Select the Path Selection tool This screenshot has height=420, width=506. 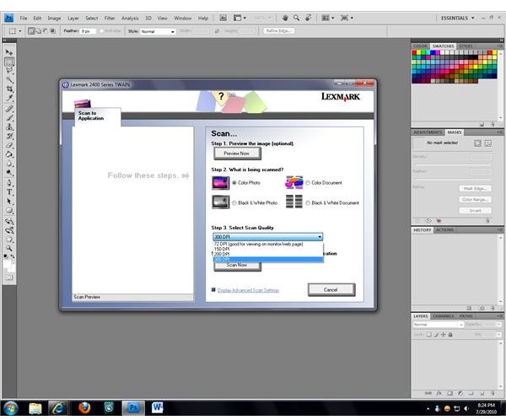[x=9, y=202]
